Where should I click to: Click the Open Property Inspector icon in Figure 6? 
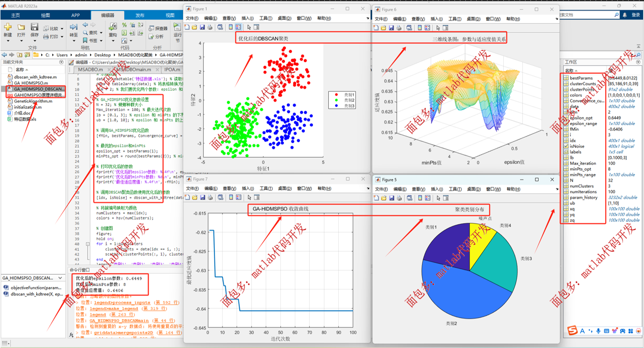point(445,28)
